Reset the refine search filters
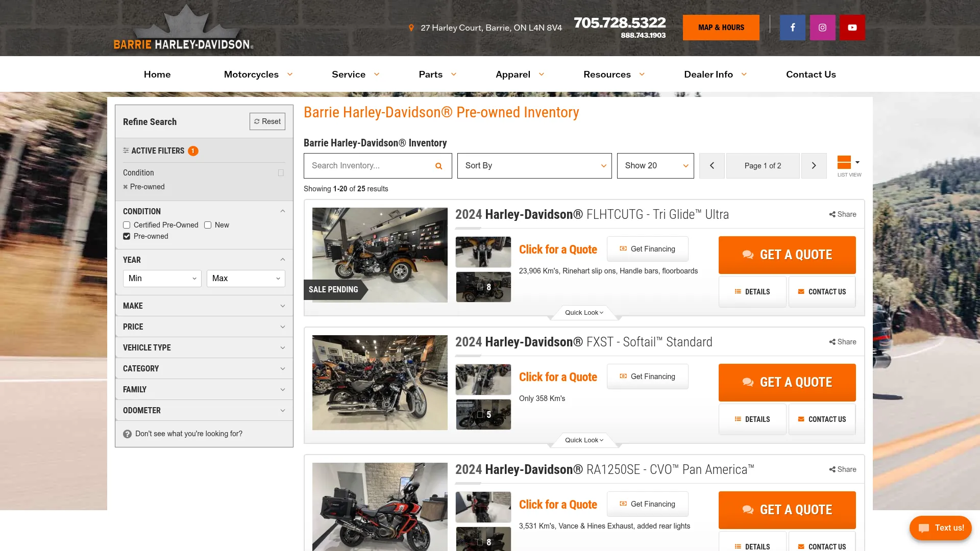This screenshot has height=551, width=980. [267, 121]
